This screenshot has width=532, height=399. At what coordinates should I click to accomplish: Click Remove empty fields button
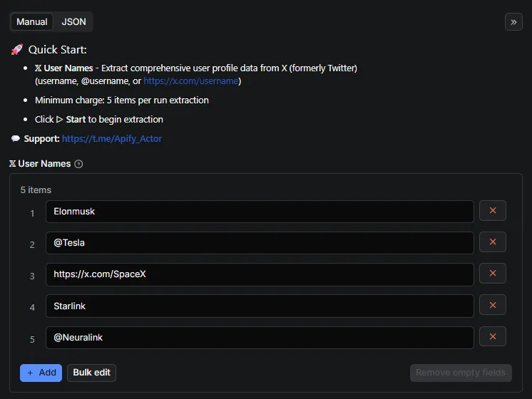tap(461, 373)
